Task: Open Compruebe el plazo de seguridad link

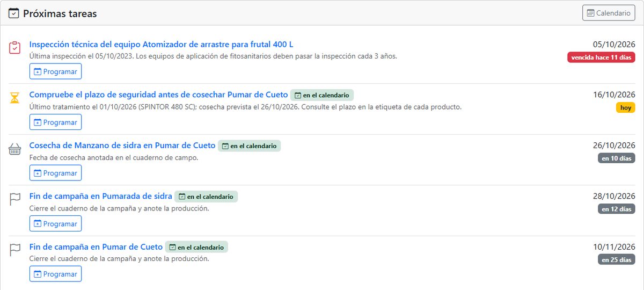Action: pyautogui.click(x=158, y=95)
